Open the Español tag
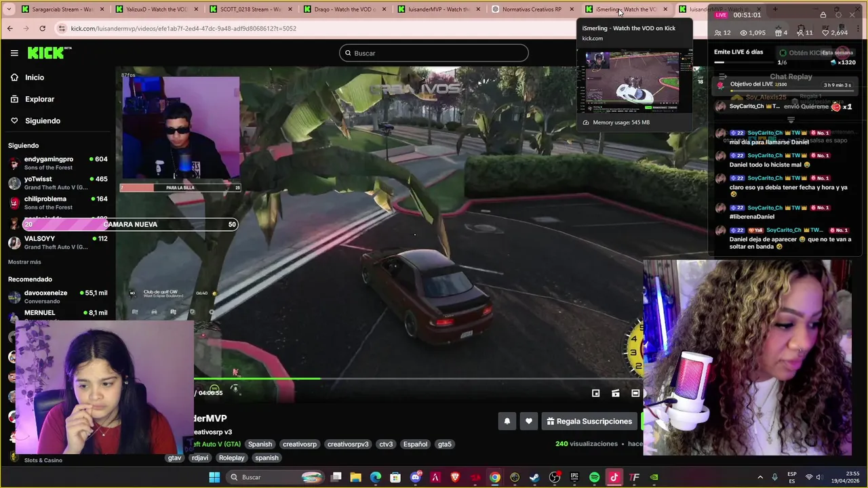 click(x=415, y=444)
